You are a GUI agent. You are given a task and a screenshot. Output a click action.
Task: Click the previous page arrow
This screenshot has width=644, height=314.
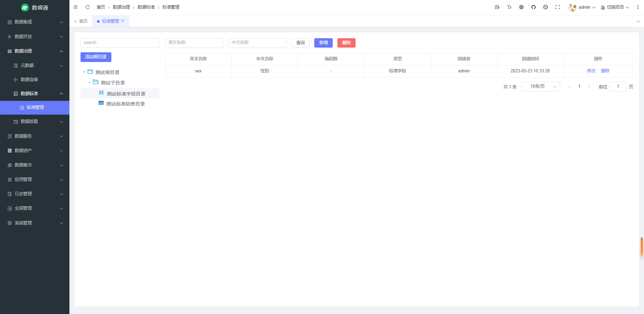[570, 86]
